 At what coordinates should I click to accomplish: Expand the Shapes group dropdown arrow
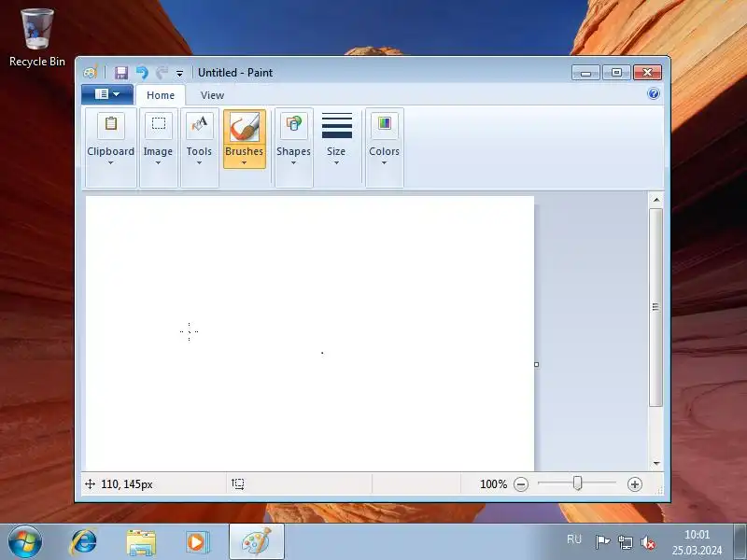pos(293,162)
